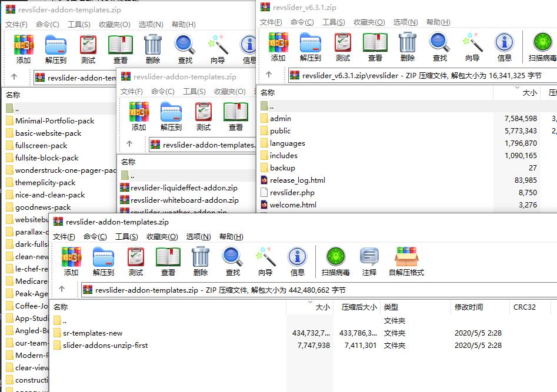Open 帮助(H) menu in the front bottom window

tap(231, 236)
